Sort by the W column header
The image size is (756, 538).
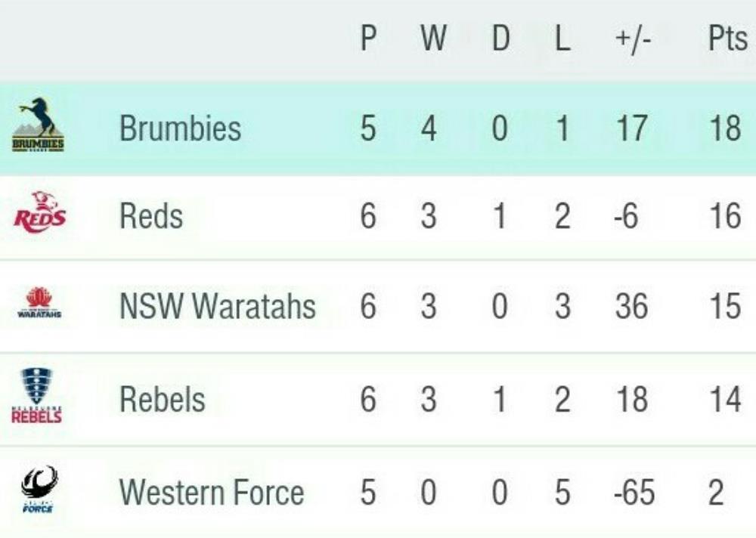[432, 39]
